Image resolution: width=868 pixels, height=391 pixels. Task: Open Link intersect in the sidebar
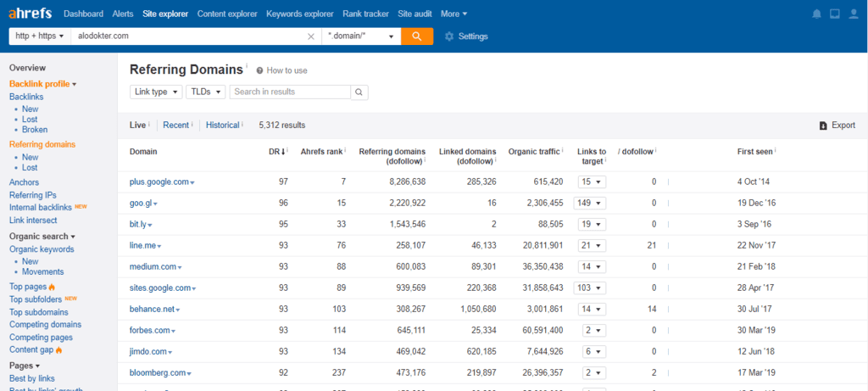coord(33,221)
